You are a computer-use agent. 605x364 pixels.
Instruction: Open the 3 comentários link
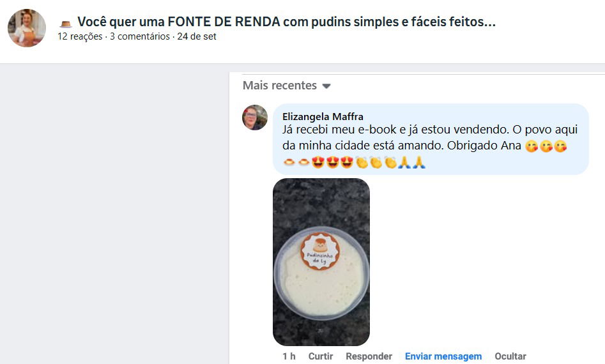click(140, 36)
